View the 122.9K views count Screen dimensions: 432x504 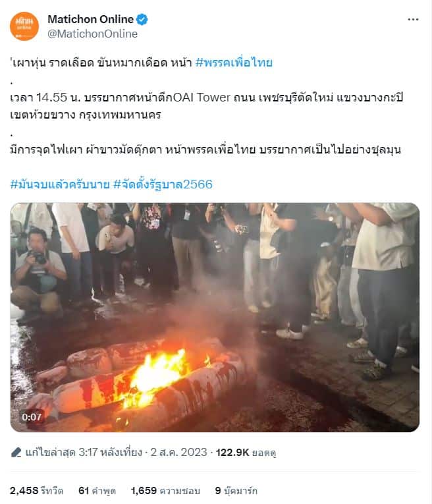tap(246, 453)
